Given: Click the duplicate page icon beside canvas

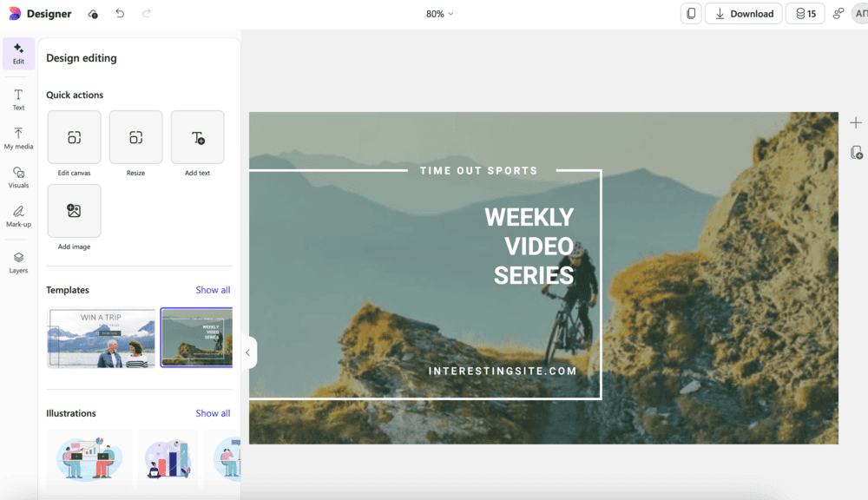Looking at the screenshot, I should (x=857, y=152).
